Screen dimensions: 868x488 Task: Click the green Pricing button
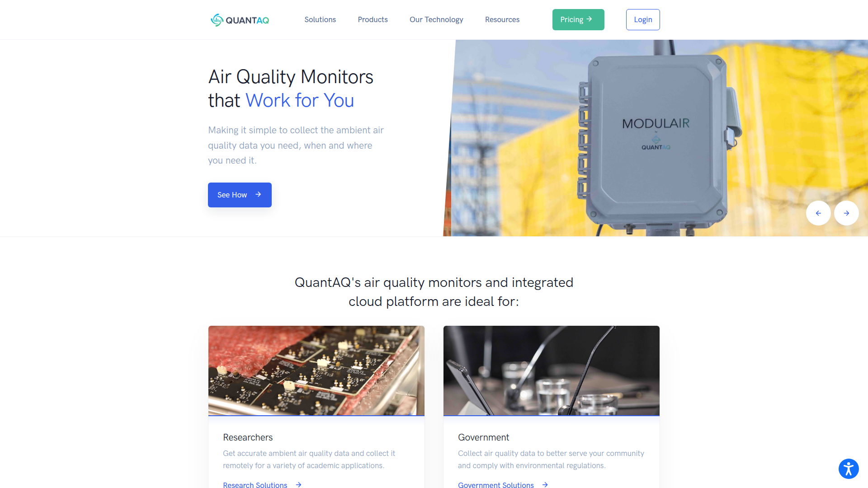[x=578, y=19]
